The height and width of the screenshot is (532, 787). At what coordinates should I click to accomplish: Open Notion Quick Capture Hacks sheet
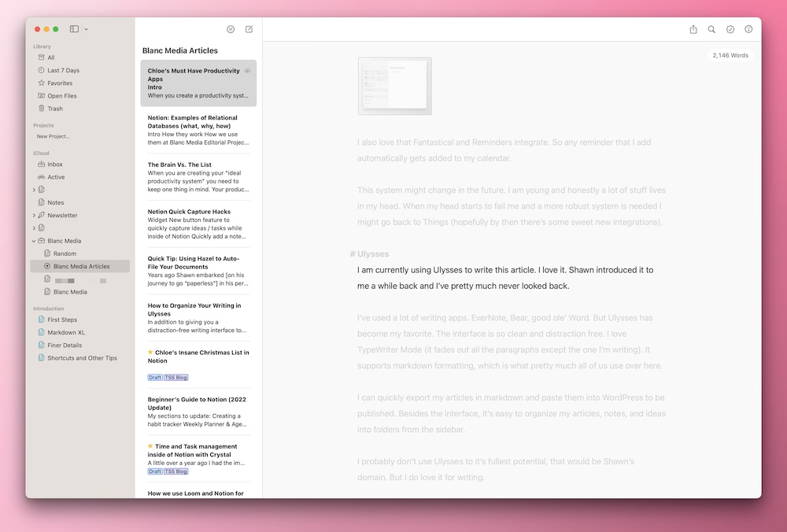(198, 224)
